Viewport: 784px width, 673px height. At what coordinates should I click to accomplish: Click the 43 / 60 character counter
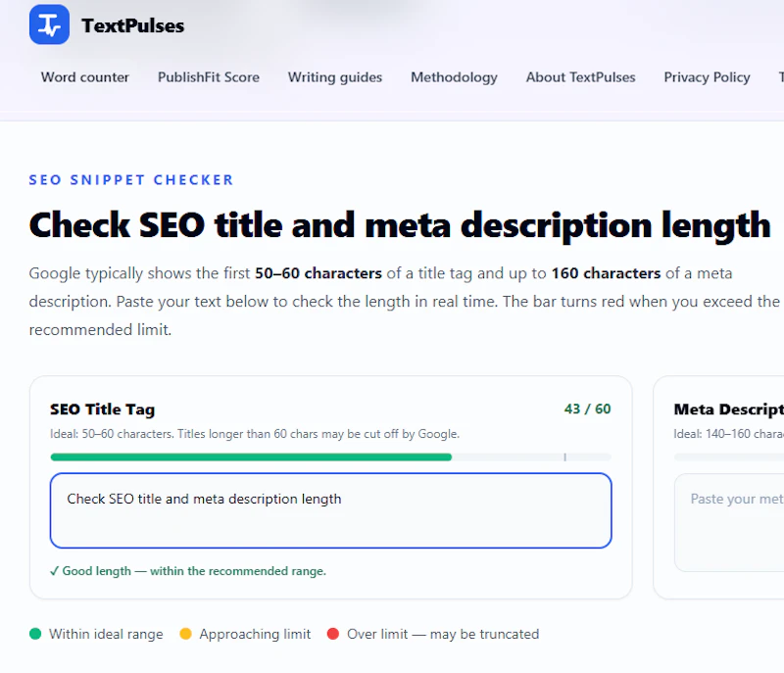[587, 409]
